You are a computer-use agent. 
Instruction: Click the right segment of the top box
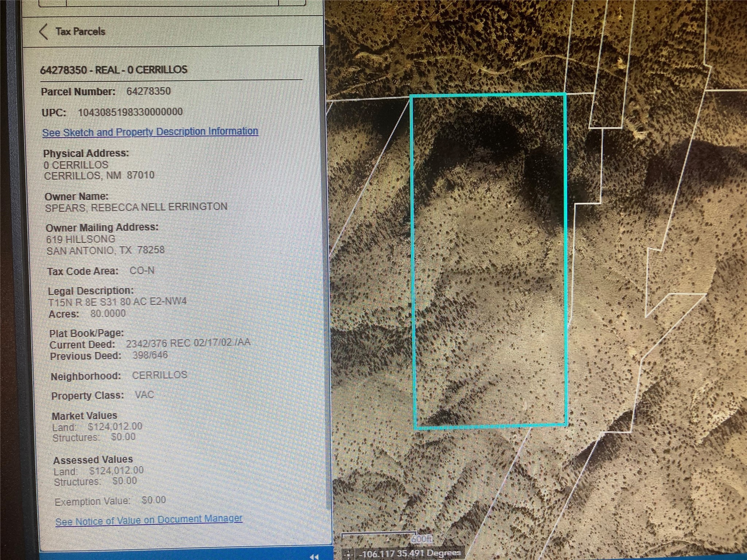click(292, 2)
